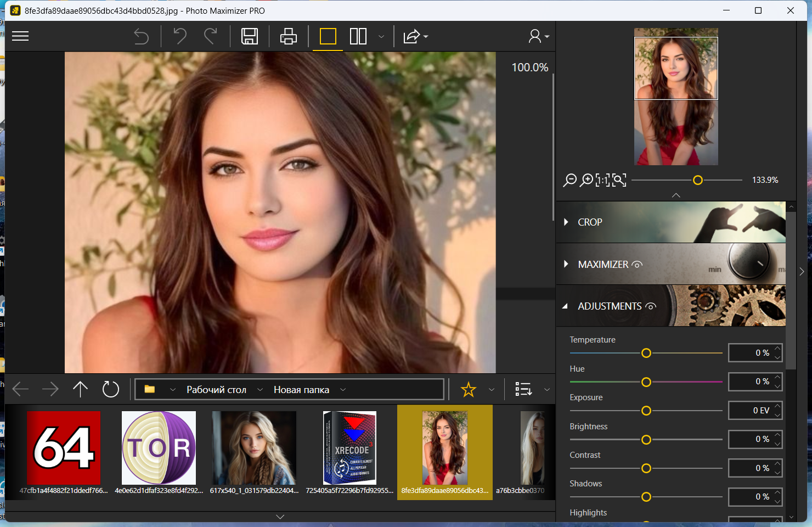
Task: Open the user account dropdown
Action: click(538, 36)
